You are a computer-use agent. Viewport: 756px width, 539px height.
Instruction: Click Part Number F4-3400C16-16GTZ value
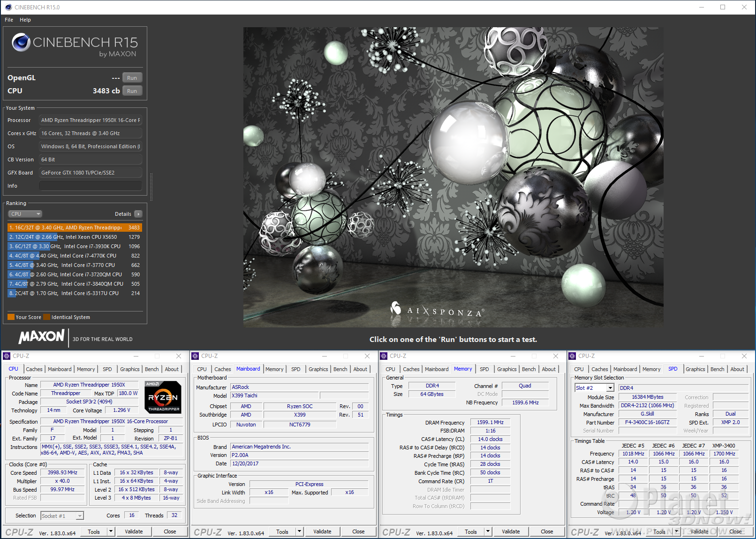click(x=647, y=422)
